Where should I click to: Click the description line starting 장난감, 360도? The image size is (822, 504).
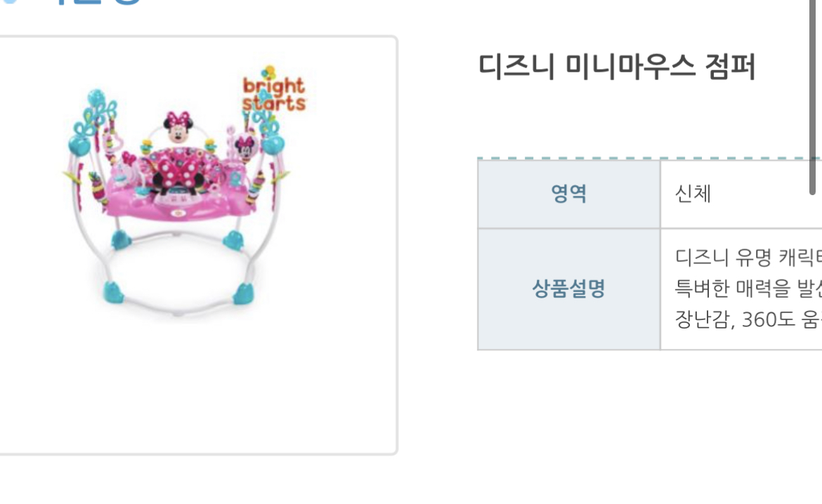coord(748,319)
